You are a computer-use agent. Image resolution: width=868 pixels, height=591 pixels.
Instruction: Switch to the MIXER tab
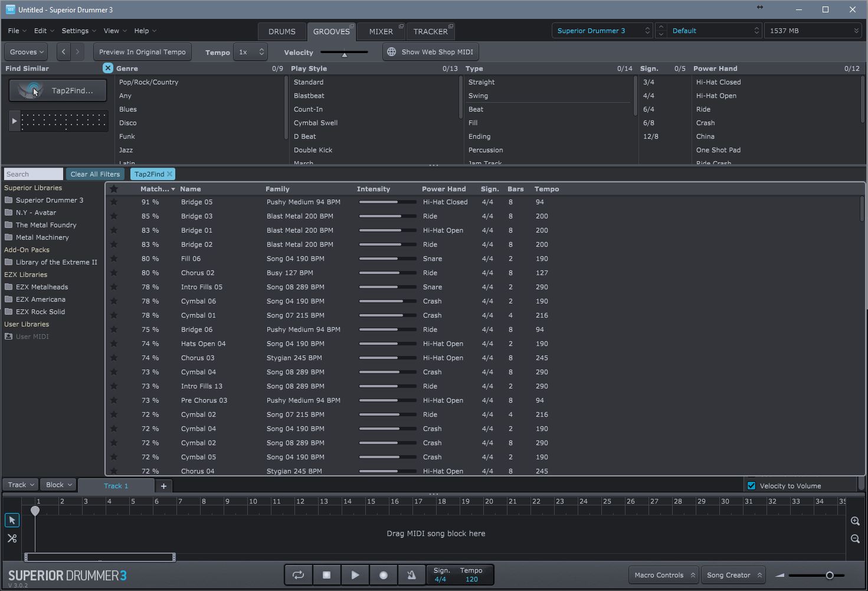(x=381, y=32)
